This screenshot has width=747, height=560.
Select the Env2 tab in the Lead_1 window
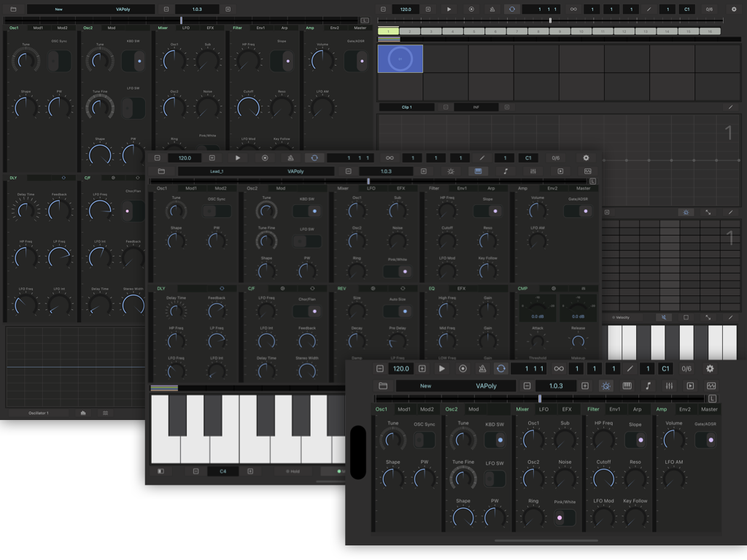553,188
